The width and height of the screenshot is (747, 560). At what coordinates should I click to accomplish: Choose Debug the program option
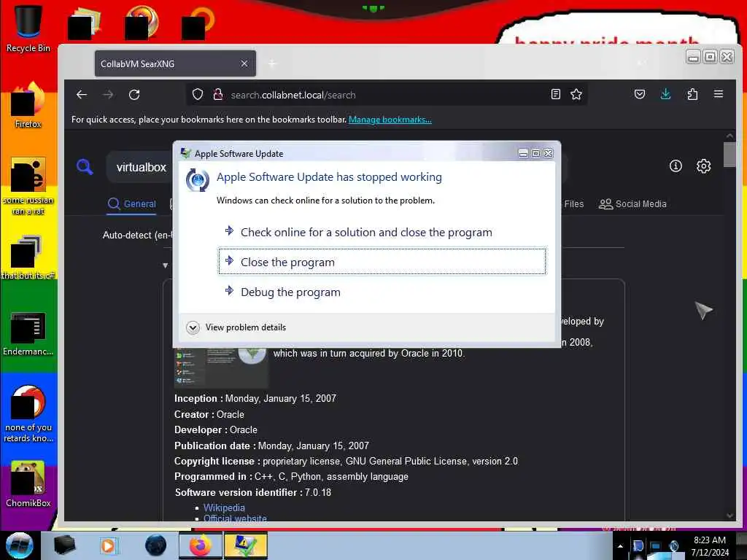(382, 292)
